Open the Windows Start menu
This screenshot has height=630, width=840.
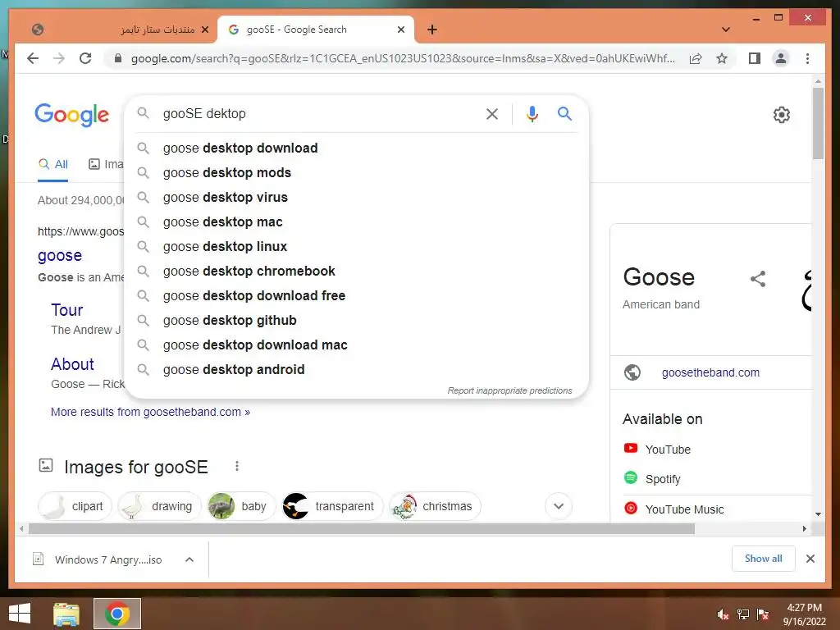click(x=20, y=614)
